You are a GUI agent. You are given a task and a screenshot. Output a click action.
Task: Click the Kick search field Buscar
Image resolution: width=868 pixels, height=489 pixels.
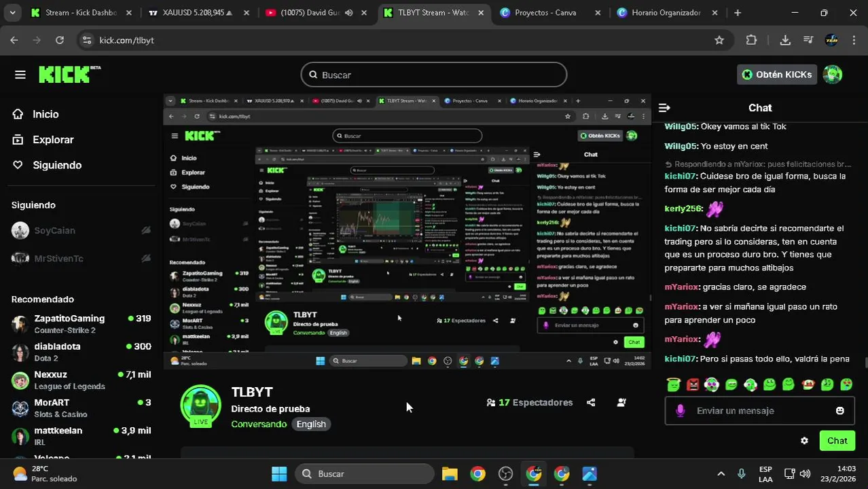(x=434, y=75)
